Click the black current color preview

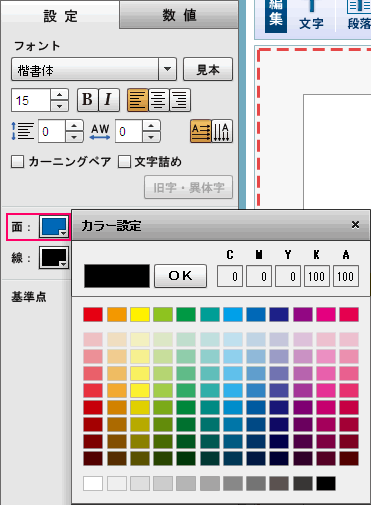click(x=117, y=276)
